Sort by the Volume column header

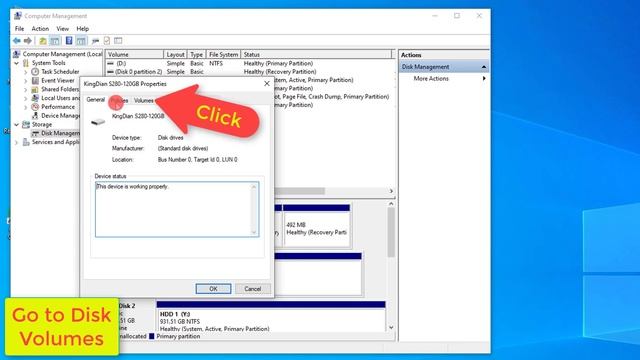(x=135, y=54)
